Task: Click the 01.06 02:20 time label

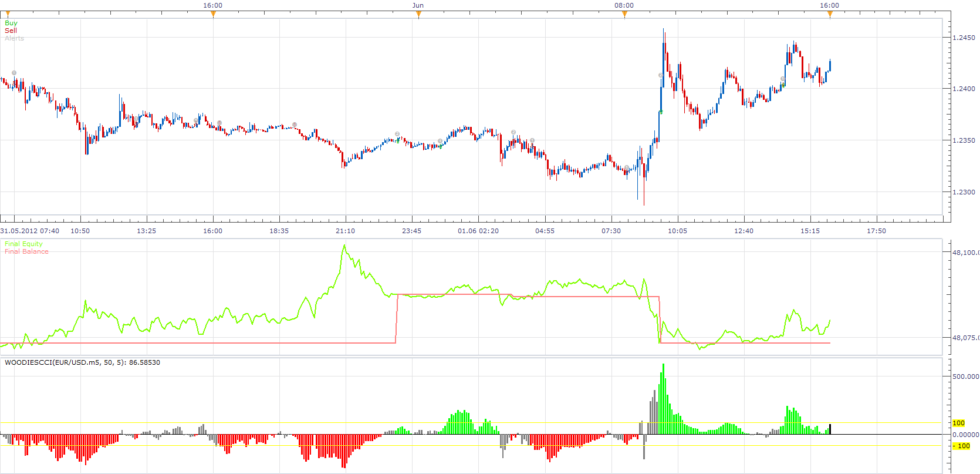Action: [478, 231]
